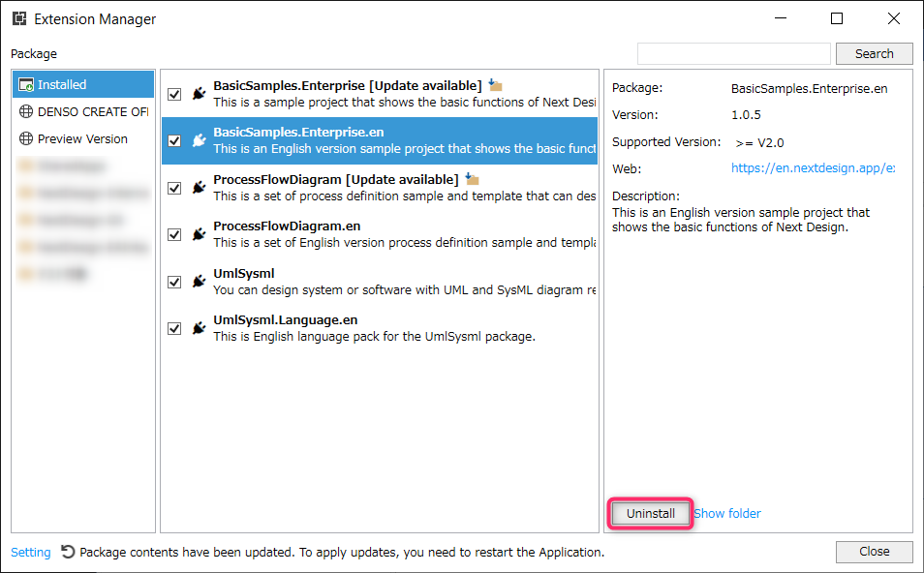Click the supported version value >= V2.0
This screenshot has width=924, height=573.
click(x=759, y=142)
